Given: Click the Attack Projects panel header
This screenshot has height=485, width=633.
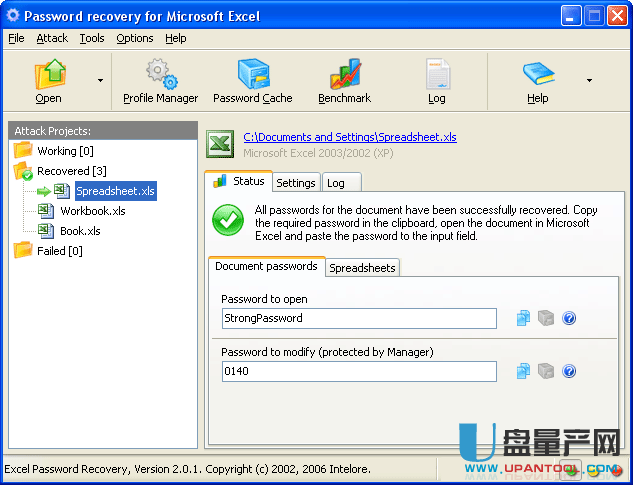Looking at the screenshot, I should pos(103,131).
